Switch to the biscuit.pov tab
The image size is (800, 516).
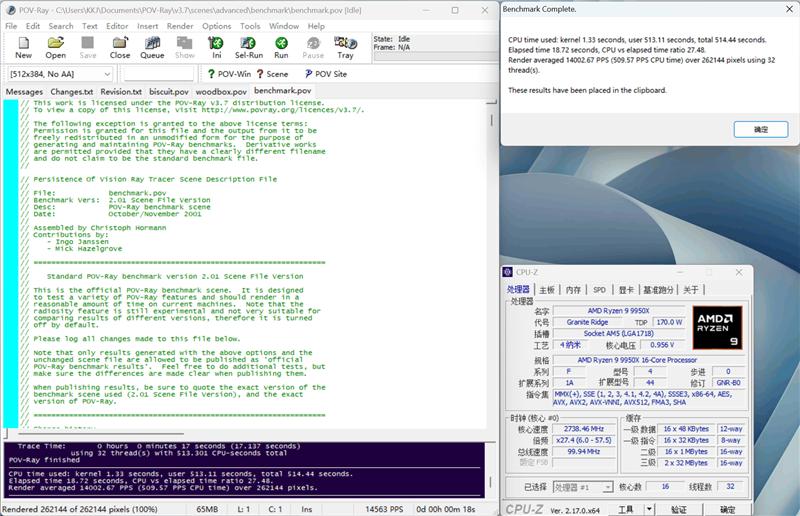coord(169,92)
